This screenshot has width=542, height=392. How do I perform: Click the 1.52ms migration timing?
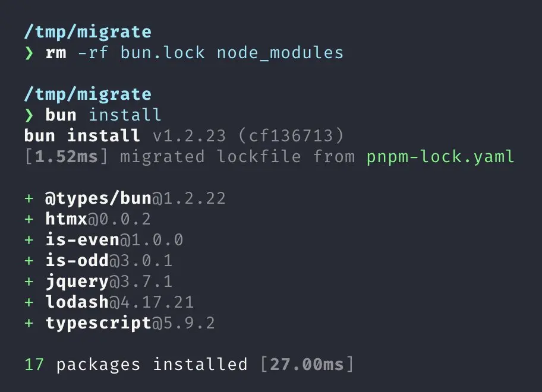(x=67, y=157)
